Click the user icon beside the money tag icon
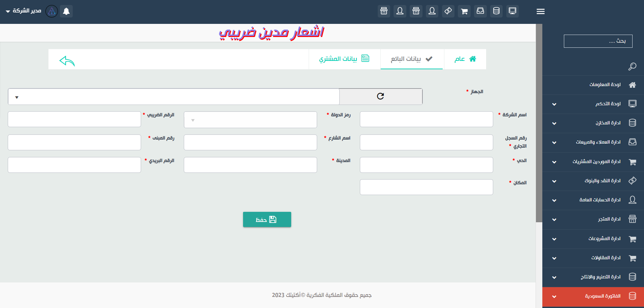This screenshot has width=644, height=308. [x=432, y=11]
